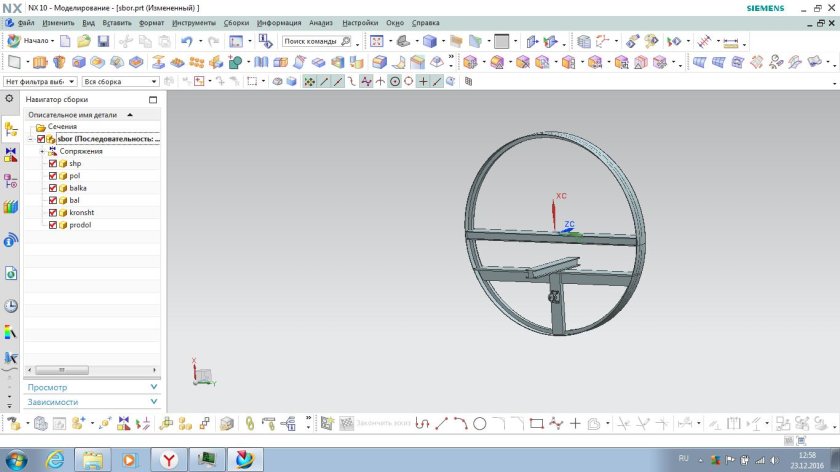The width and height of the screenshot is (840, 472).
Task: Open the History clock icon in the sidebar
Action: click(x=11, y=306)
